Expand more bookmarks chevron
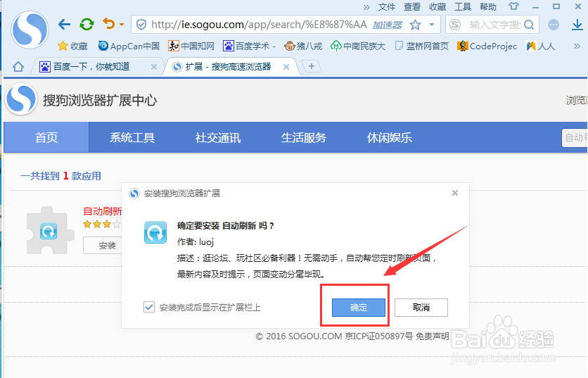The height and width of the screenshot is (378, 588). click(577, 46)
